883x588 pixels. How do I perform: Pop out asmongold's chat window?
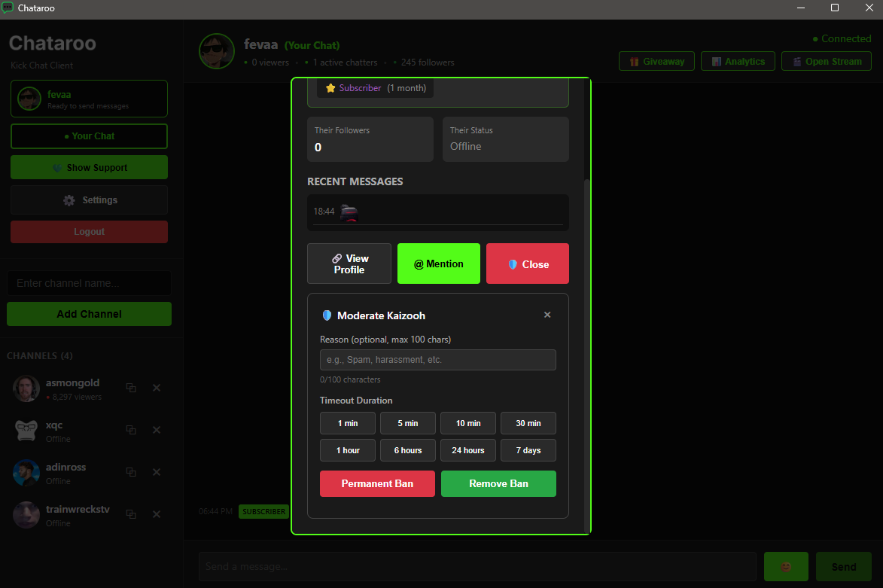(130, 387)
